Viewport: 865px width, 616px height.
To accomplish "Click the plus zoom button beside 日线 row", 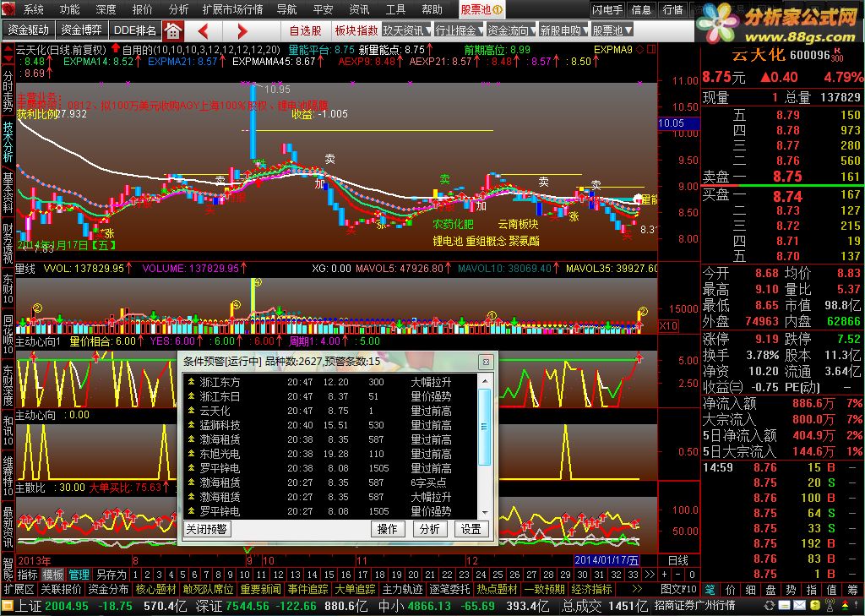I will [x=665, y=574].
